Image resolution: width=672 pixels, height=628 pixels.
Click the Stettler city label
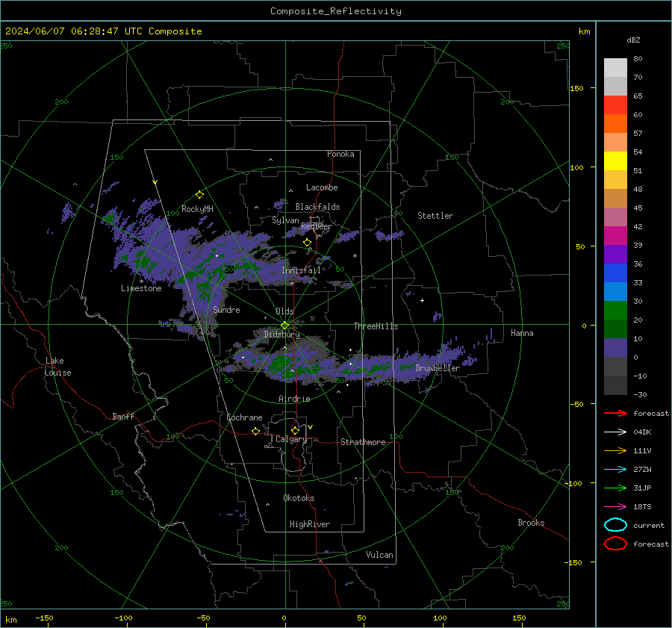(x=435, y=216)
